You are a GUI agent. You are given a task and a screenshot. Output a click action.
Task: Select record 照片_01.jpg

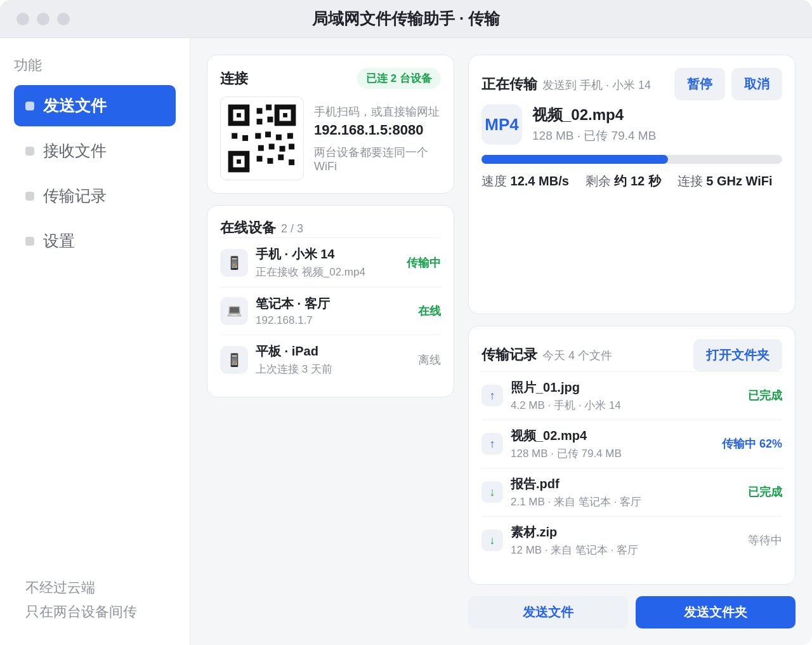pyautogui.click(x=632, y=396)
